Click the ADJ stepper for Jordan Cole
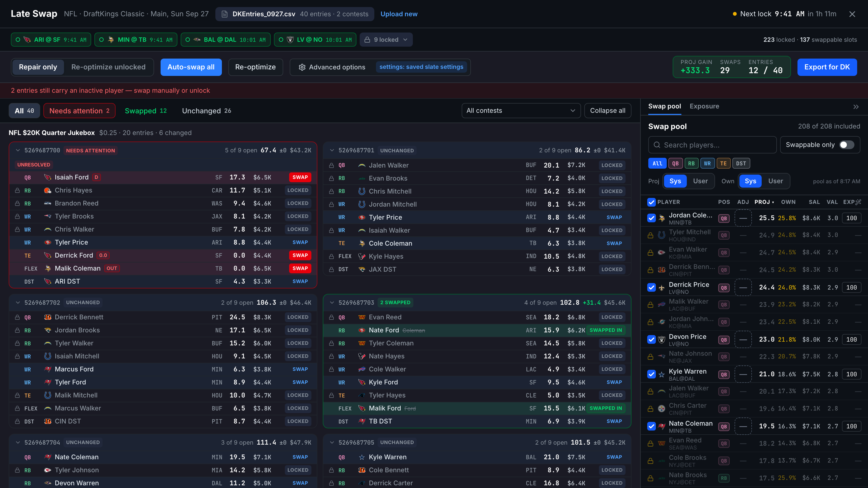This screenshot has width=868, height=488. point(743,218)
